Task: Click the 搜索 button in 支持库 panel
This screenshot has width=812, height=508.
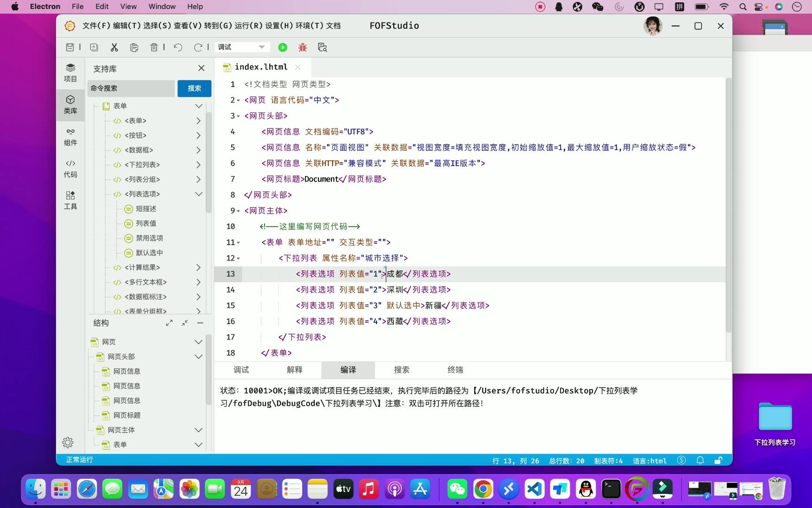Action: coord(194,88)
